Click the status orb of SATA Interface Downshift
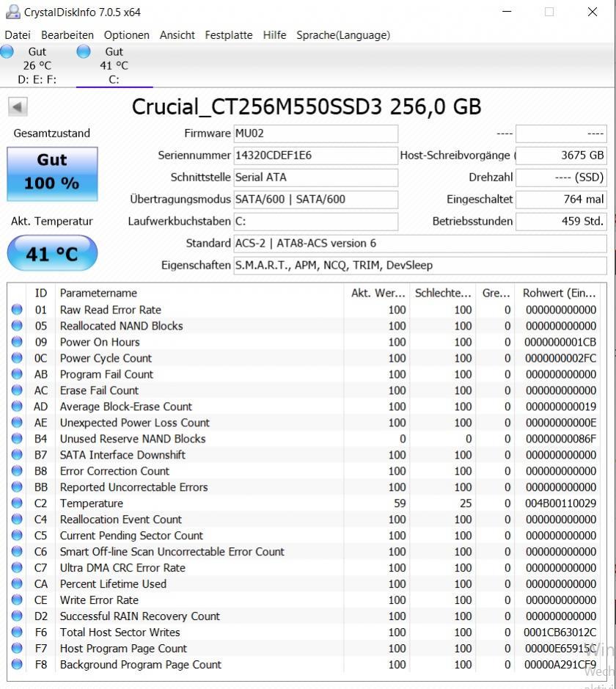Screen dimensions: 616x689 (x=17, y=454)
